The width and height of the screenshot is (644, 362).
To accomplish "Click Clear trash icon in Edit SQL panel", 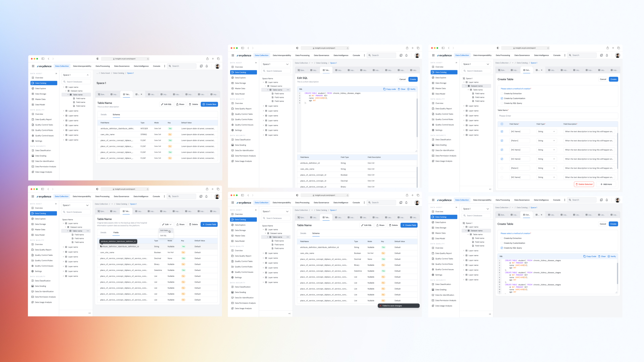I will [399, 89].
